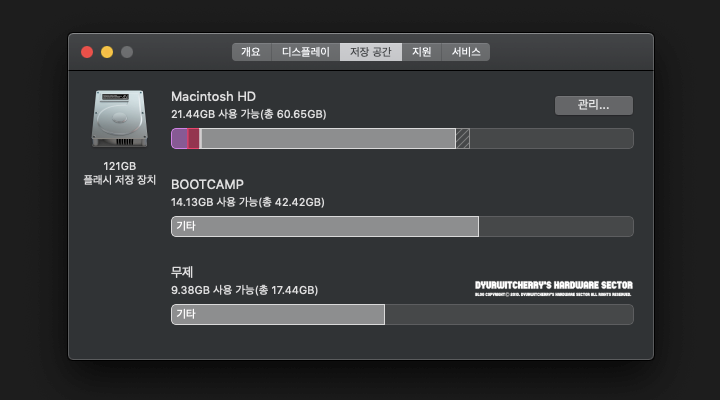The image size is (720, 400).
Task: Select the 저장 공간 tab
Action: pyautogui.click(x=371, y=52)
